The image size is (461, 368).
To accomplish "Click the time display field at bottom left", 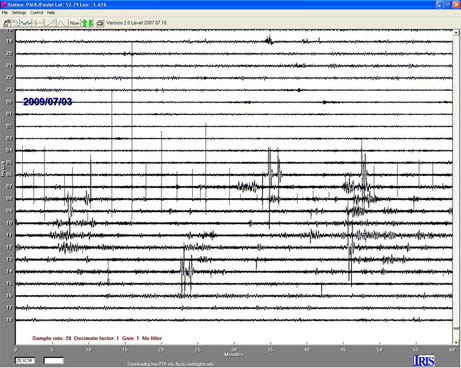I will pyautogui.click(x=25, y=361).
